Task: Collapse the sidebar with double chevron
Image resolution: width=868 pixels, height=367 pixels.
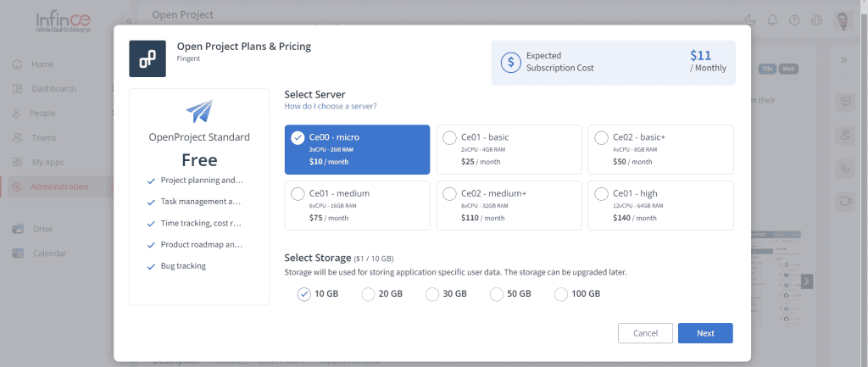Action: 129,21
